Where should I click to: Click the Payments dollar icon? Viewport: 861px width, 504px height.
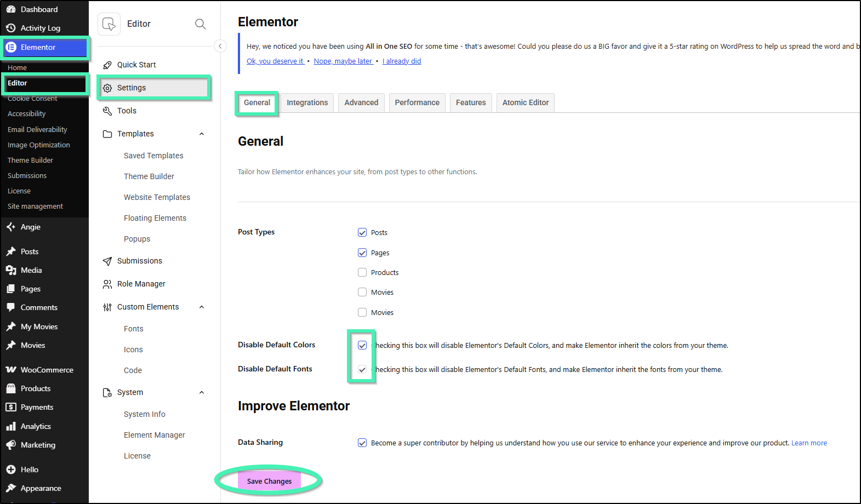click(x=11, y=407)
